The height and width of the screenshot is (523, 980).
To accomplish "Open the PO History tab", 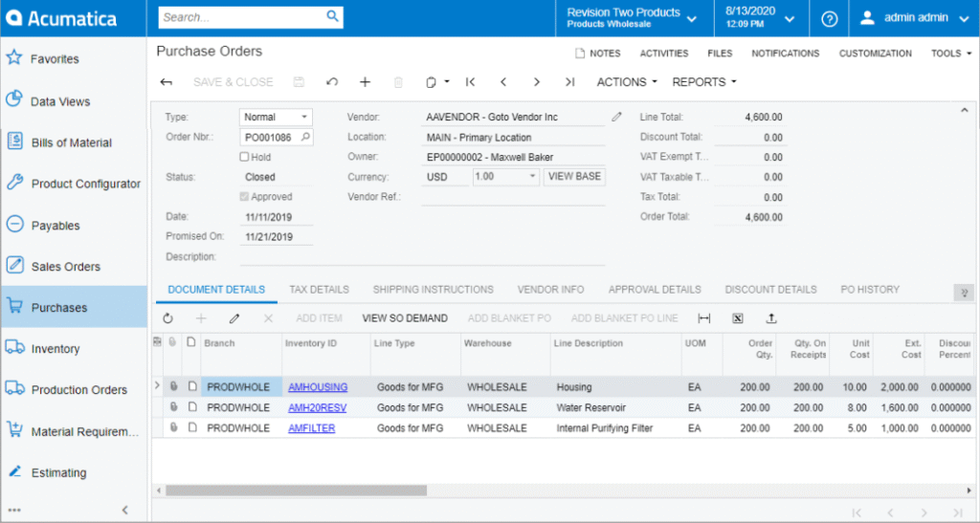I will [870, 290].
